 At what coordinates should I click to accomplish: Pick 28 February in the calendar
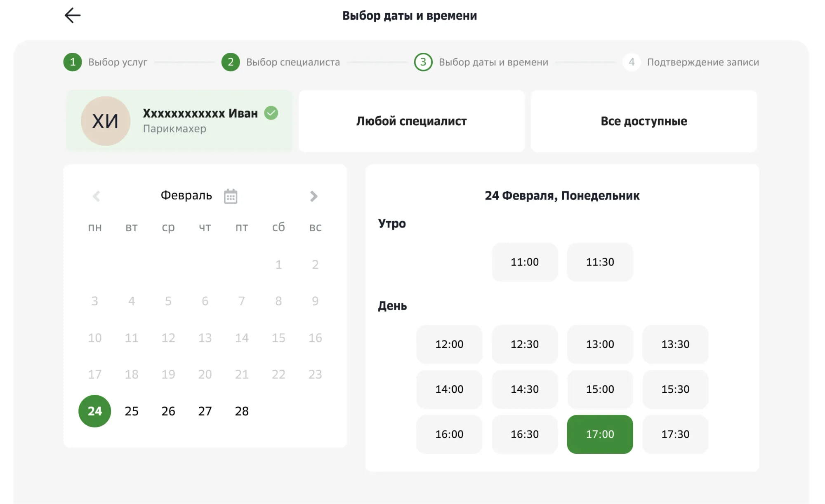(x=242, y=411)
